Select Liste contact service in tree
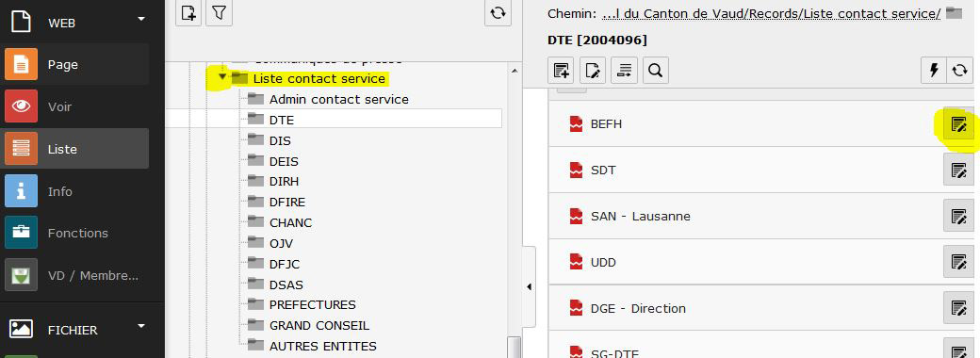The width and height of the screenshot is (980, 358). click(318, 79)
